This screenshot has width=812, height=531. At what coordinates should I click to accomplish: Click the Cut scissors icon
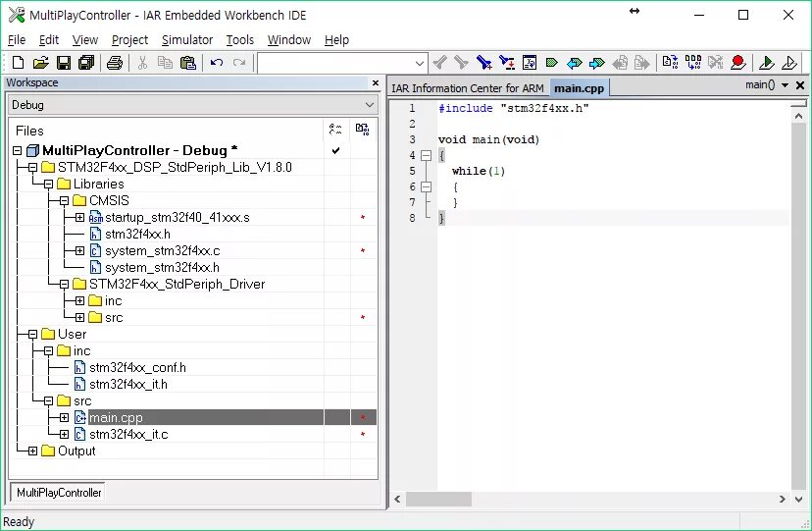pyautogui.click(x=142, y=63)
